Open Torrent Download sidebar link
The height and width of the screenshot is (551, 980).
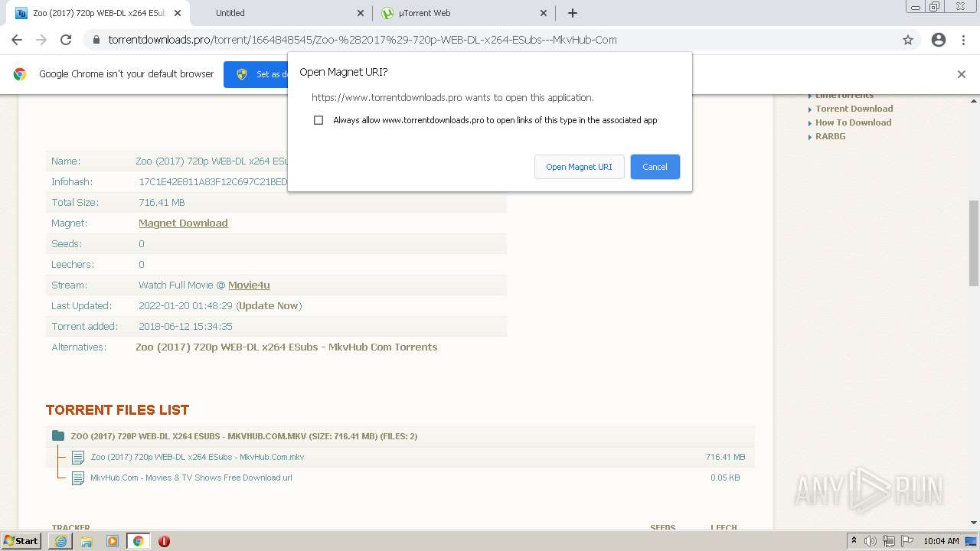pyautogui.click(x=854, y=109)
